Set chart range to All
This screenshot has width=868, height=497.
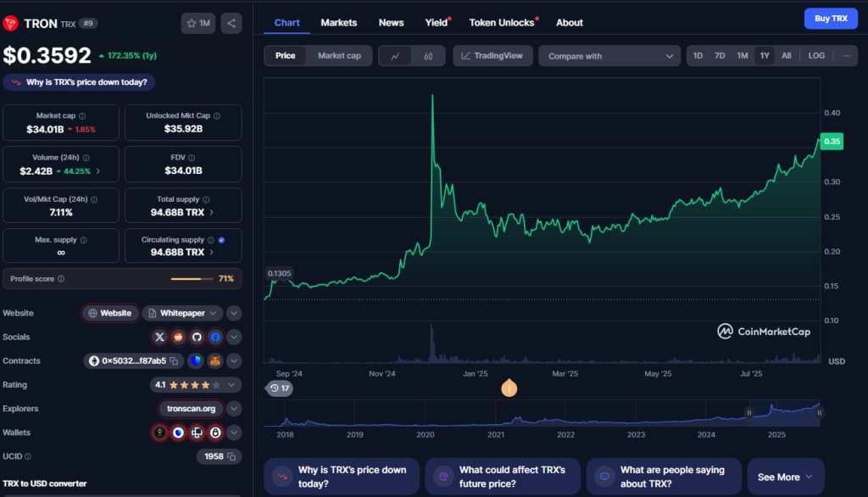tap(786, 55)
